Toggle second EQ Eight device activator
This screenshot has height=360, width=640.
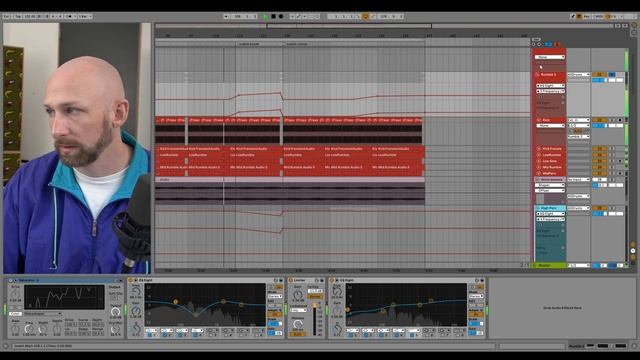pos(331,280)
